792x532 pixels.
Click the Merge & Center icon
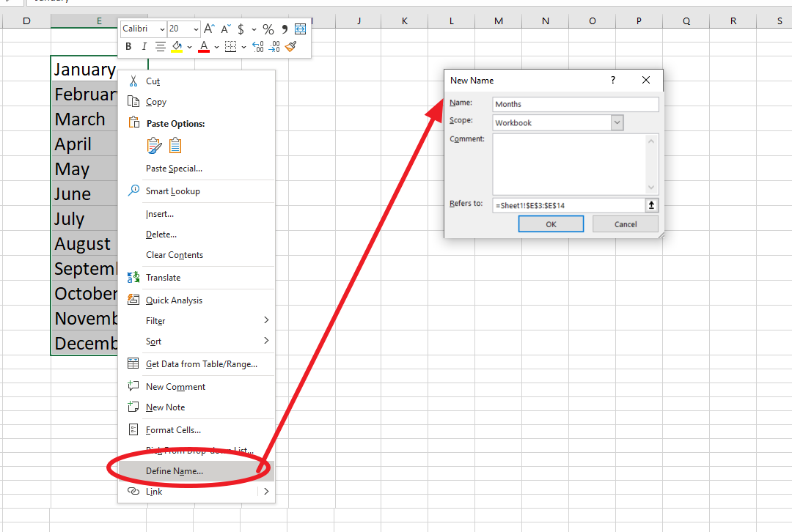tap(300, 29)
